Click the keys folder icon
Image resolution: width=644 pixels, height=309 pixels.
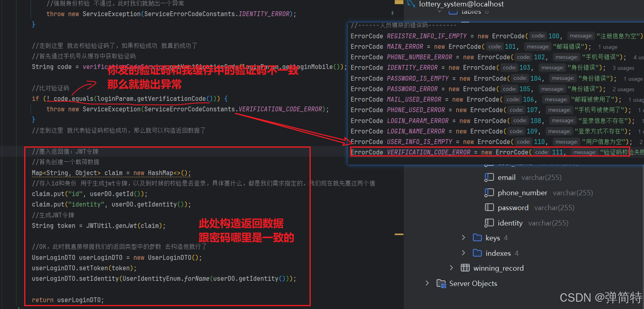tap(477, 238)
